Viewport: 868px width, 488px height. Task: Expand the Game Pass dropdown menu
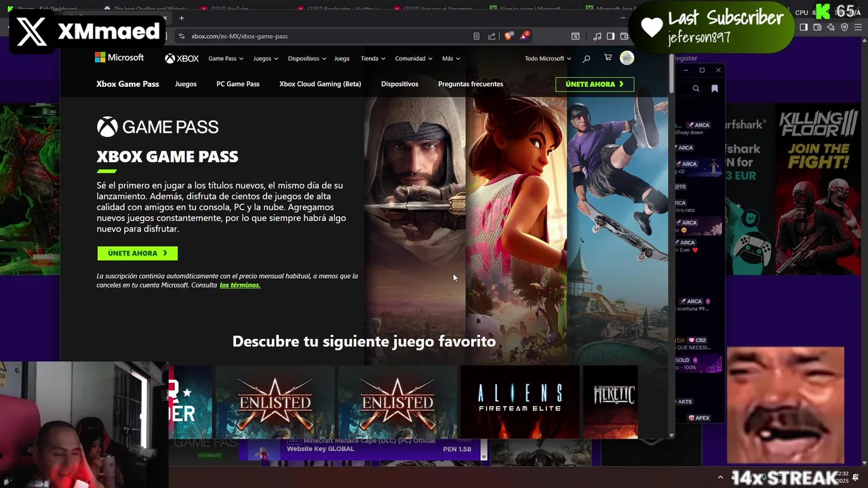[225, 59]
